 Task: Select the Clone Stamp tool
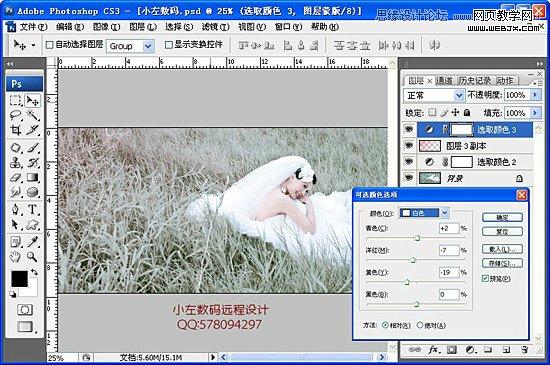(x=15, y=162)
